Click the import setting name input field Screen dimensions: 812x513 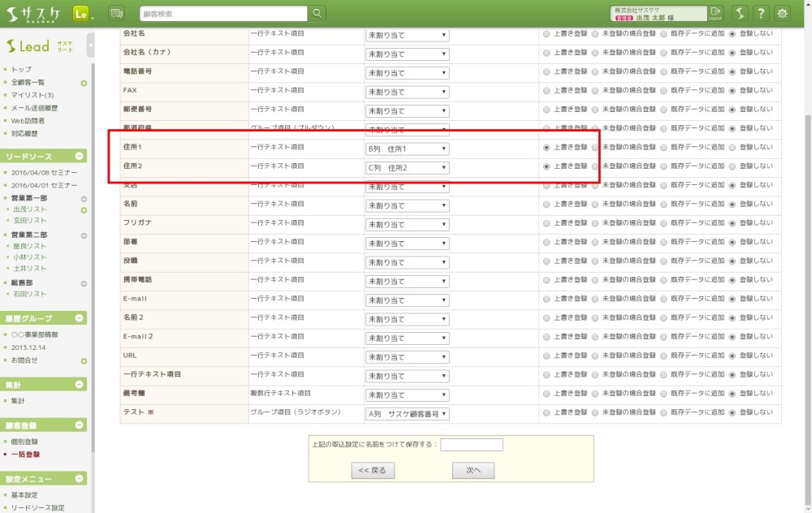[472, 445]
